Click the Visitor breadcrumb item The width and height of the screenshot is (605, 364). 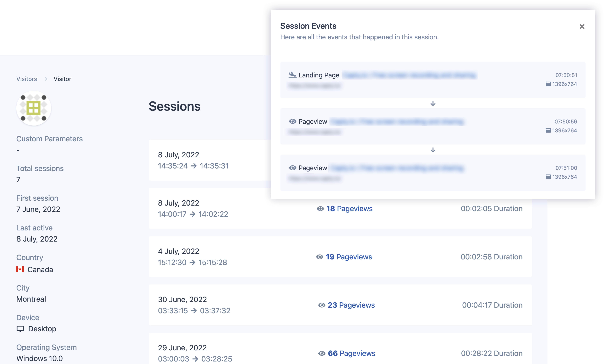[x=62, y=79]
